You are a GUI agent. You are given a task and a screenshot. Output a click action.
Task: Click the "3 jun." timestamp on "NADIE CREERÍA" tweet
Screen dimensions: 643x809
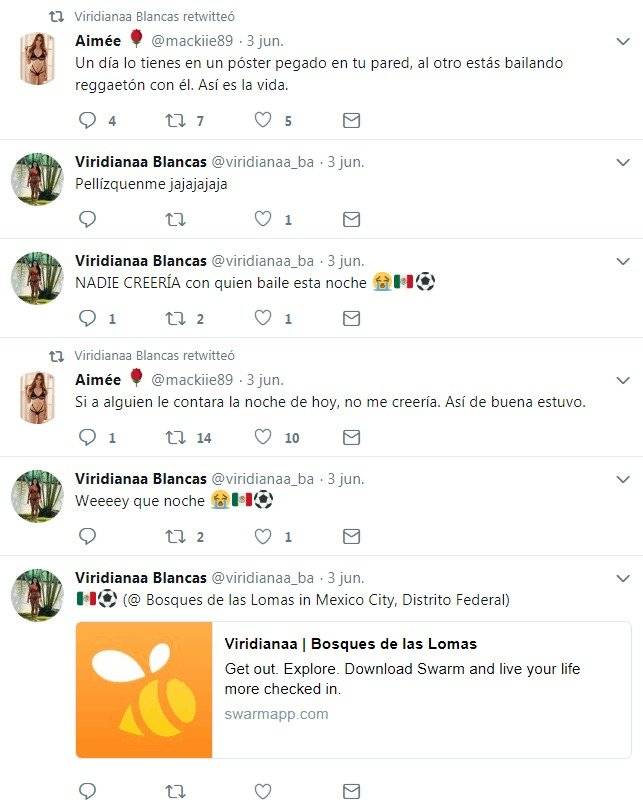(345, 260)
